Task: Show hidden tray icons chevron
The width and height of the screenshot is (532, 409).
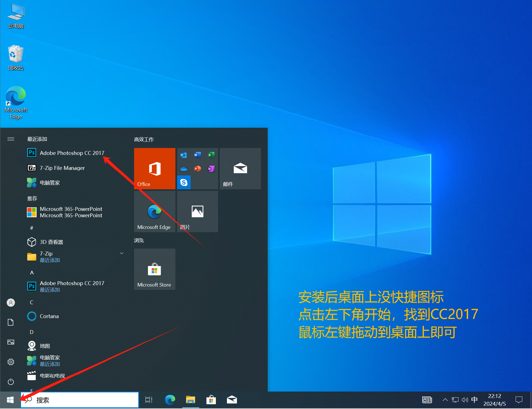Action: pyautogui.click(x=445, y=400)
